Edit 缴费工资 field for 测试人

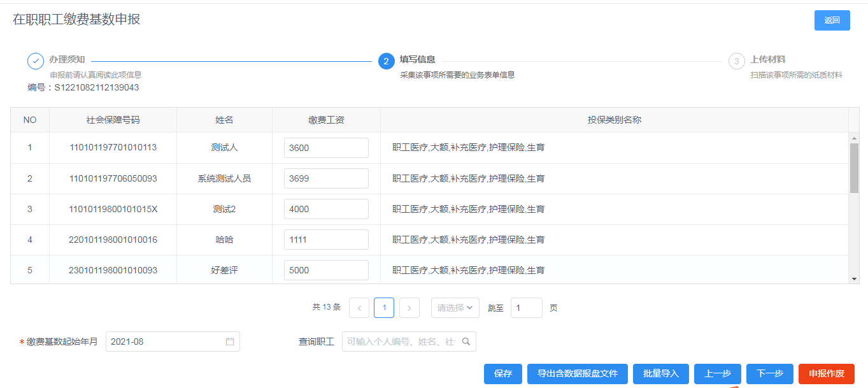(x=326, y=148)
